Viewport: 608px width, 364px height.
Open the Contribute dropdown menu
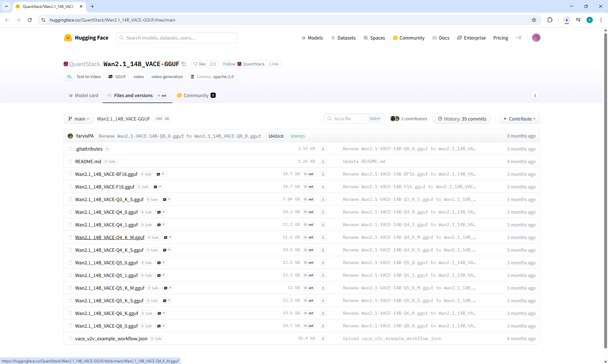[x=519, y=119]
